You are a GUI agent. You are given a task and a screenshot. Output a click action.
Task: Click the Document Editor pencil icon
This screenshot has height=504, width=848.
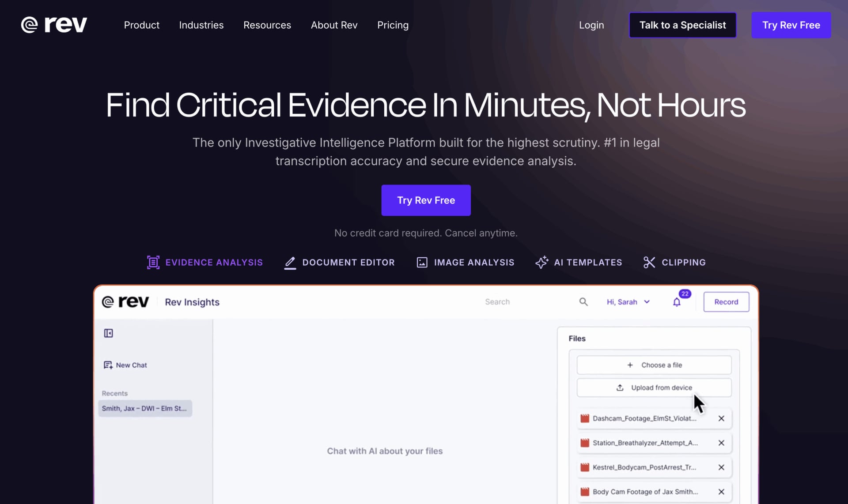[290, 263]
